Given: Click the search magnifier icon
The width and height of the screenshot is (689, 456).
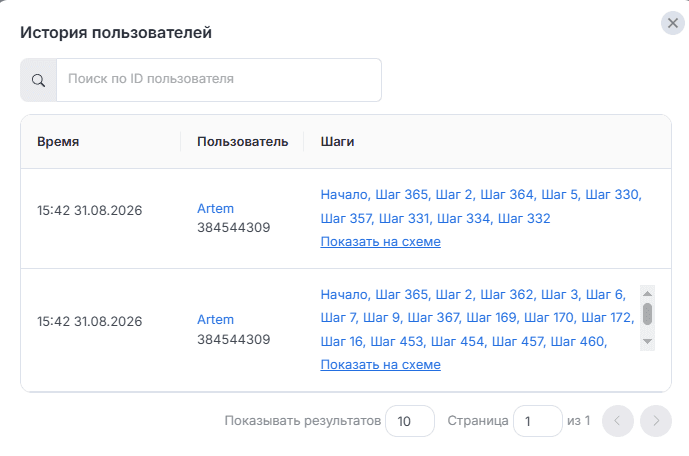Looking at the screenshot, I should 39,80.
